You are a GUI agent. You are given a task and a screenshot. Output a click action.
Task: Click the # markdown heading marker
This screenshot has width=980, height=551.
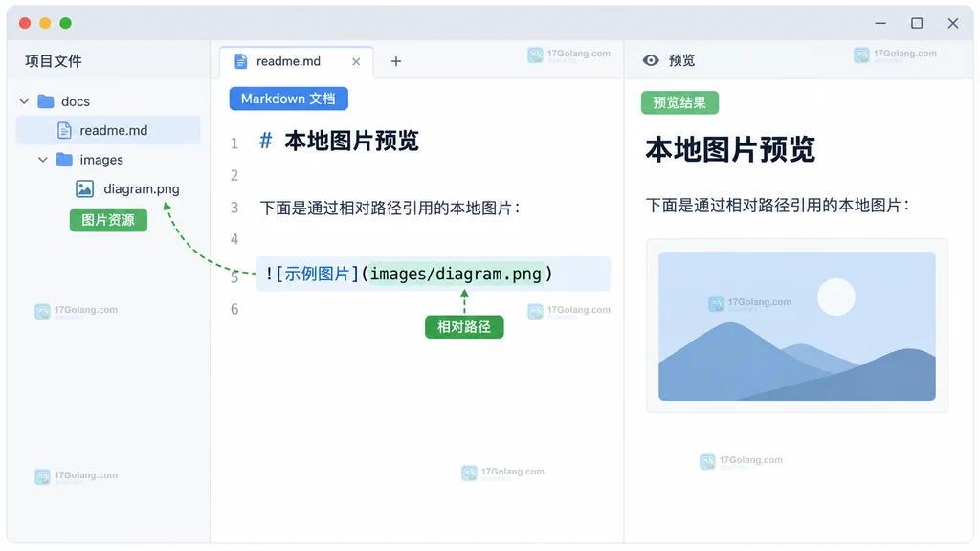tap(266, 142)
